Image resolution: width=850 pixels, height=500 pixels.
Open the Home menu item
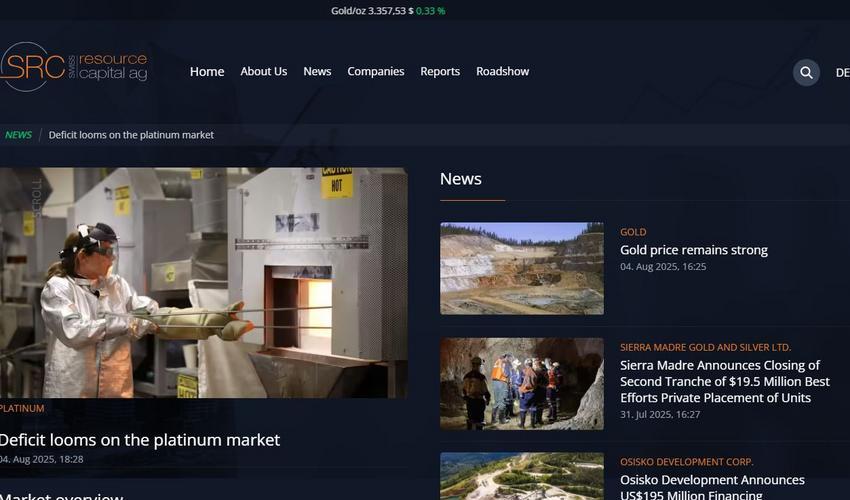click(207, 71)
